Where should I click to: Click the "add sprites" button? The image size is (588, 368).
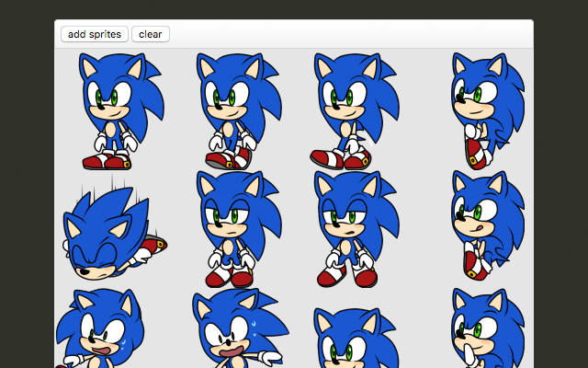(95, 34)
